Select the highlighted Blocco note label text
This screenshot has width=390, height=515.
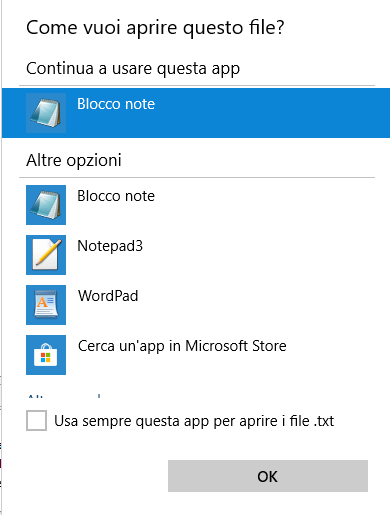click(116, 104)
